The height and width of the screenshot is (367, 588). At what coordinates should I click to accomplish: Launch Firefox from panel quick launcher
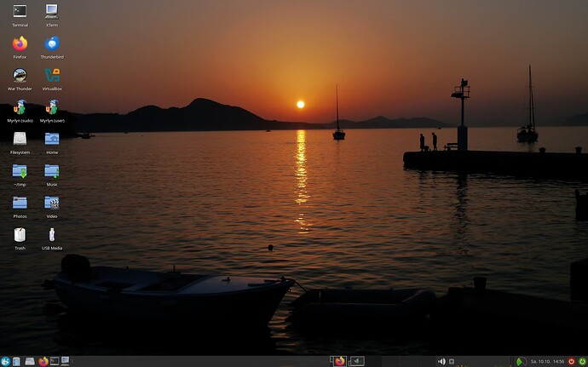tap(43, 361)
